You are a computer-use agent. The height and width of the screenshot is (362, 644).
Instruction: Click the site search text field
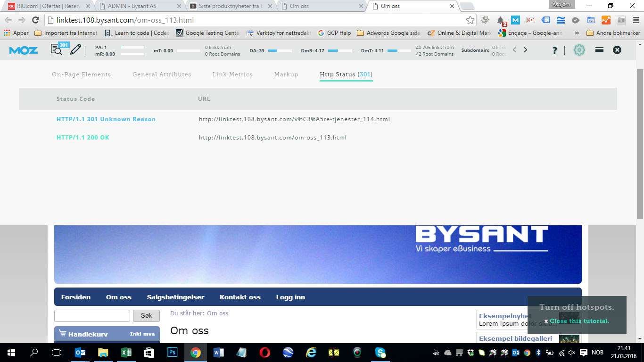92,316
